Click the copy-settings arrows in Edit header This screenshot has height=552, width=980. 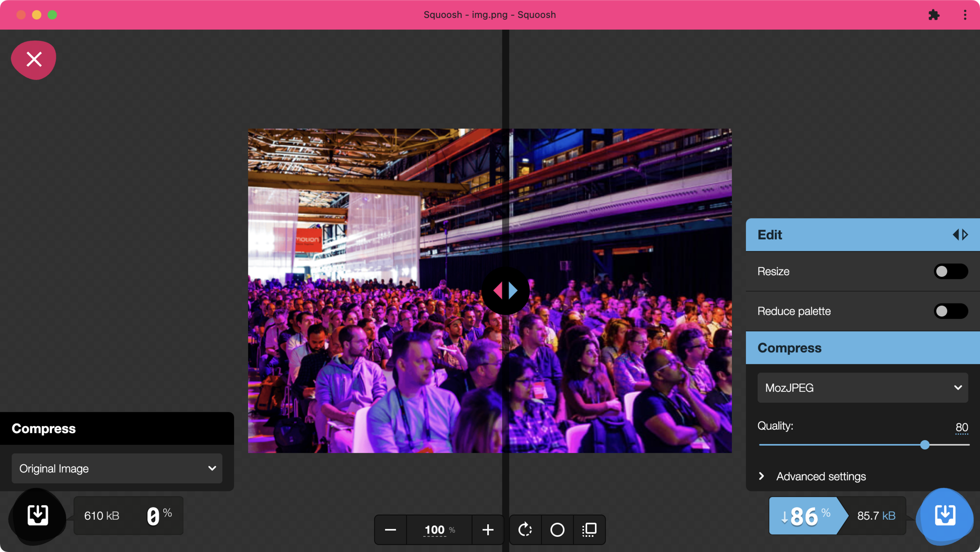(x=960, y=235)
